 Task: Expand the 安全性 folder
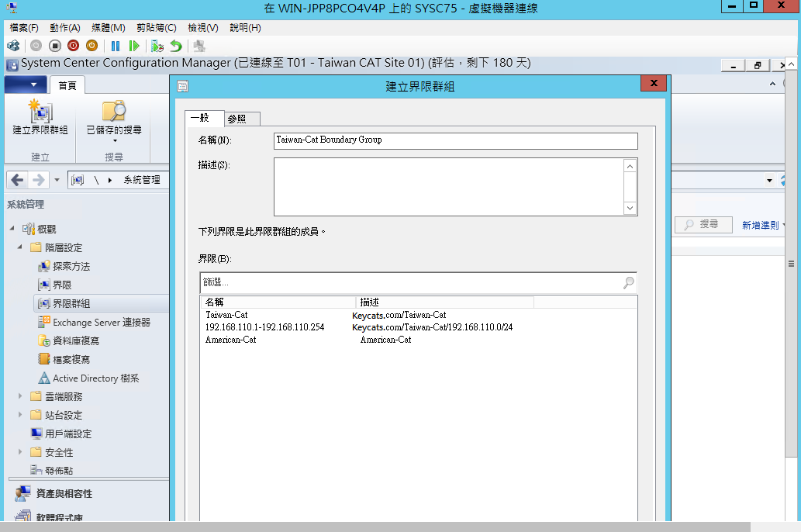[20, 452]
